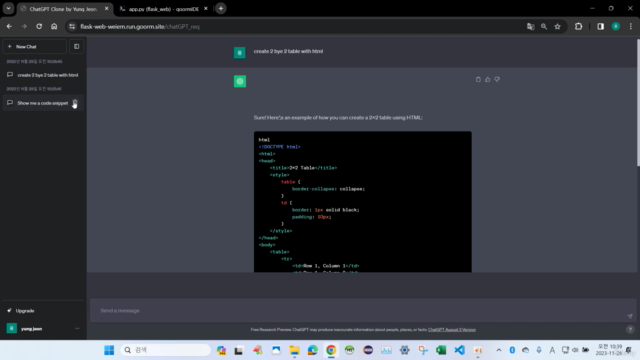
Task: Click the page vertical scrollbar
Action: tap(638, 102)
